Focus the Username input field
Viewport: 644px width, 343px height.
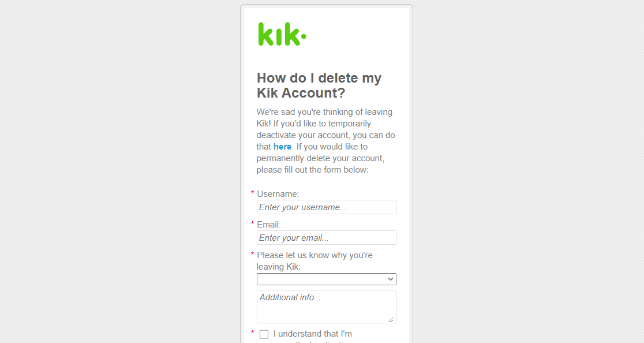coord(326,207)
